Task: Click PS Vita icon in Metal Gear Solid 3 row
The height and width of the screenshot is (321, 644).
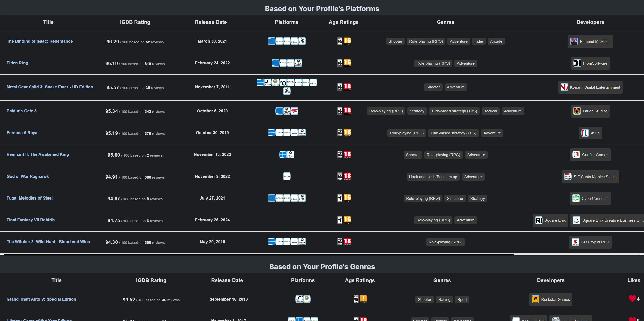Action: (290, 82)
